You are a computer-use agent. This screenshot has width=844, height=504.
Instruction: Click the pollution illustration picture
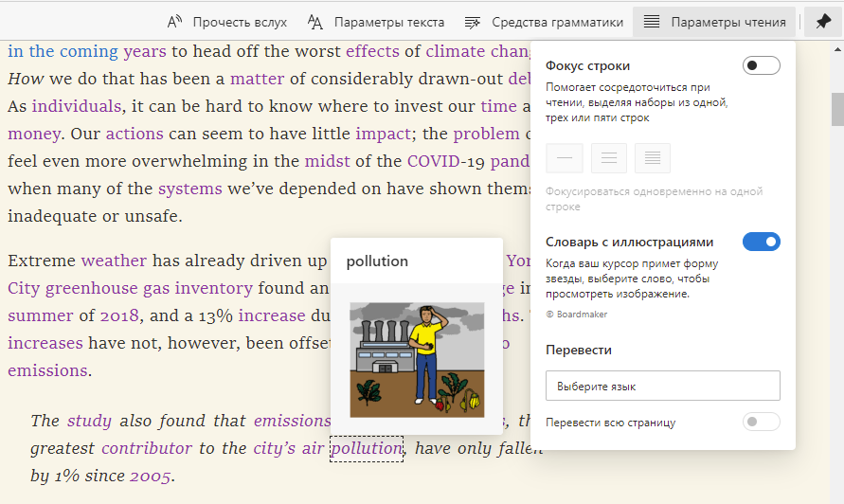(x=417, y=360)
